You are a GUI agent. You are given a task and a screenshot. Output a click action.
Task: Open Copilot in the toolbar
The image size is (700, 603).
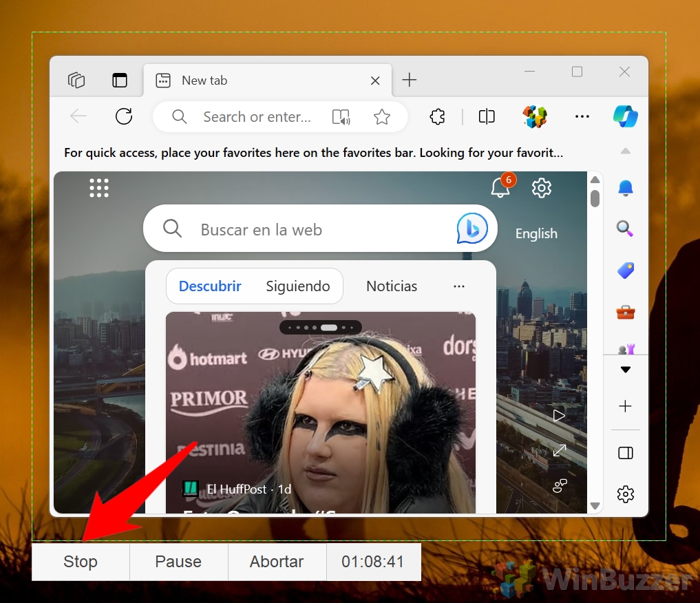pyautogui.click(x=626, y=116)
